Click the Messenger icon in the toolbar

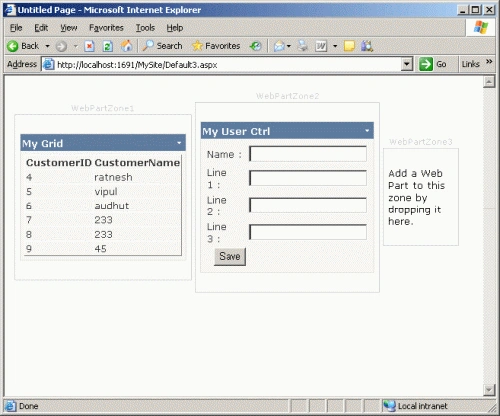[366, 46]
